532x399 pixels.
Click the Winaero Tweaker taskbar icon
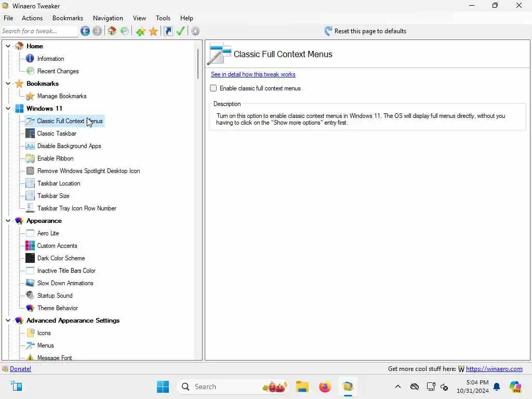click(x=348, y=387)
